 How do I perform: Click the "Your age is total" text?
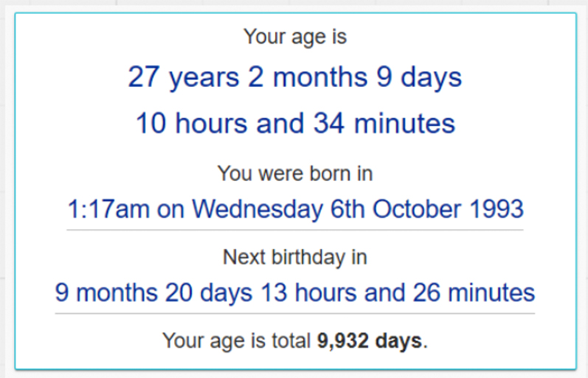(x=238, y=341)
